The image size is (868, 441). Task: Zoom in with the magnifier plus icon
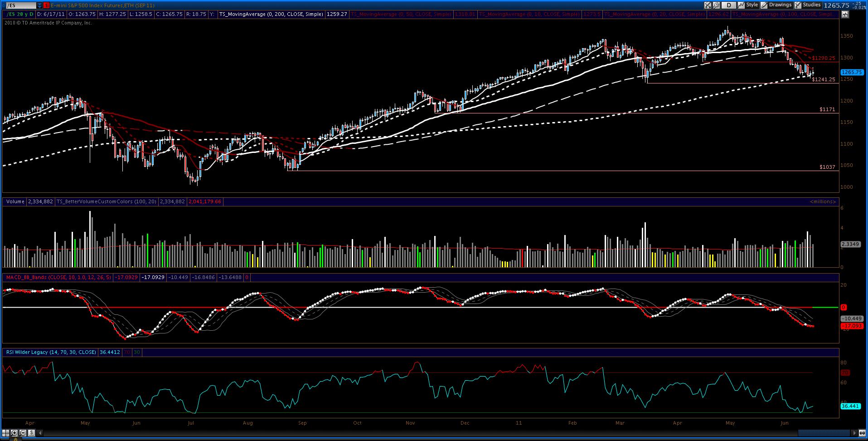pos(14,433)
